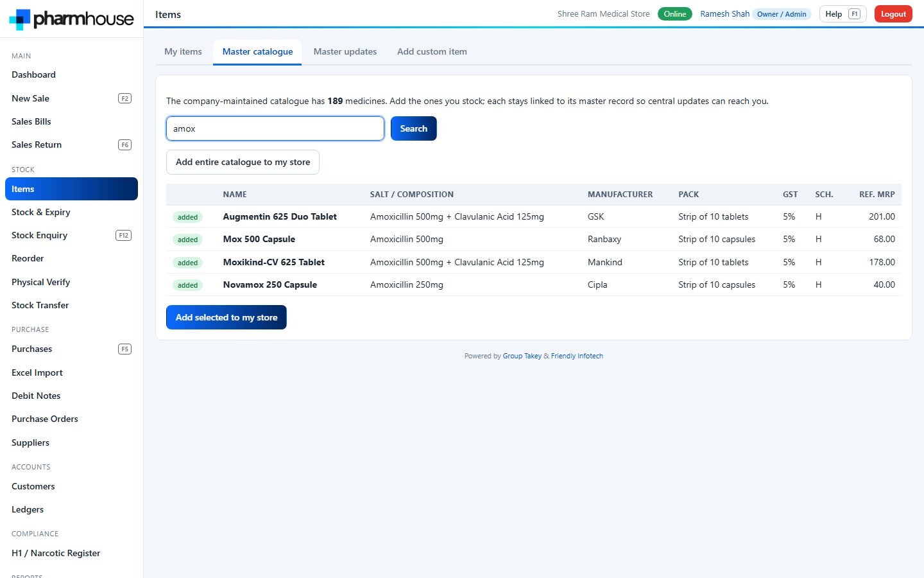924x578 pixels.
Task: Switch to the Master updates tab
Action: (345, 51)
